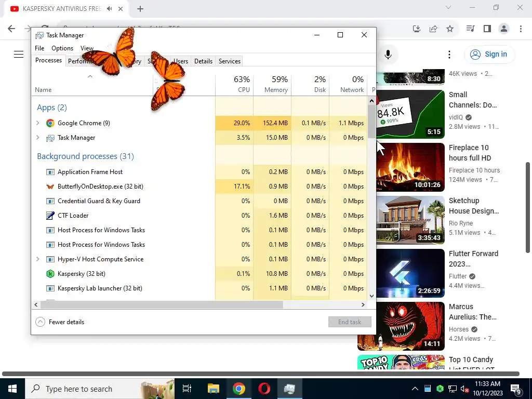Click the Kaspersky system tray icon
532x399 pixels.
point(440,389)
